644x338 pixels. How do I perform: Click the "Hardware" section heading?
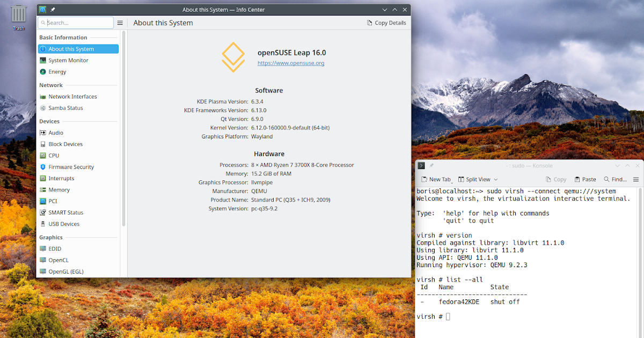click(269, 154)
